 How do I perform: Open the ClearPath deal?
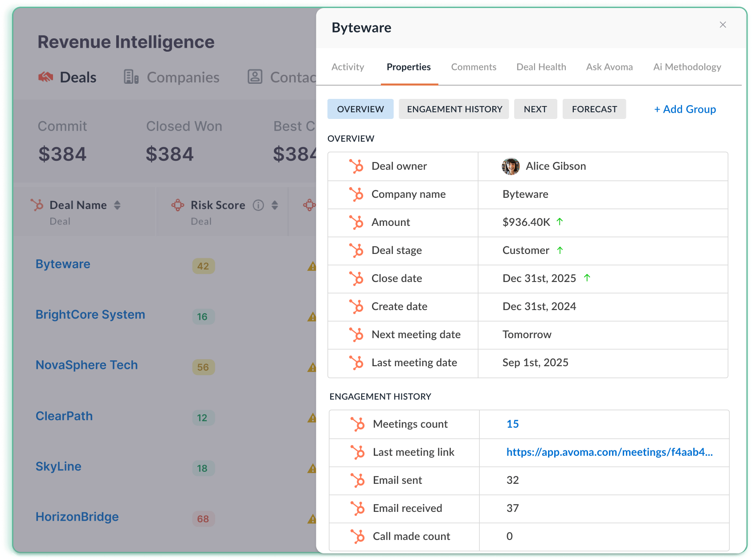coord(64,416)
